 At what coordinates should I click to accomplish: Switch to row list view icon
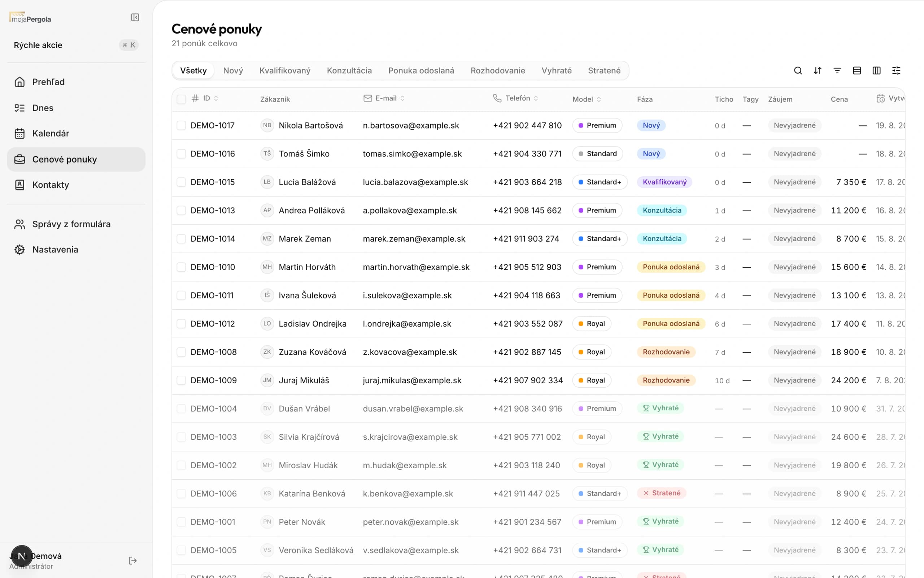pos(857,71)
